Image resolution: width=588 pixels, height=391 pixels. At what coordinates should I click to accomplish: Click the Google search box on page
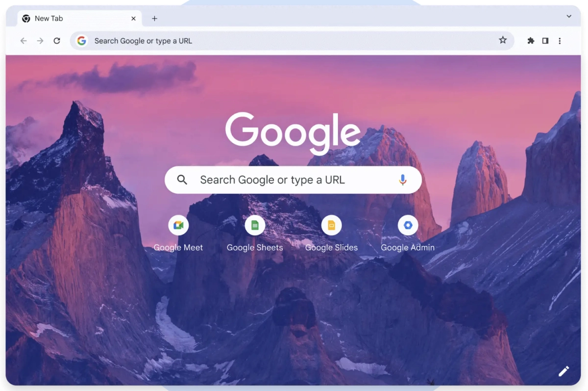[x=293, y=180]
